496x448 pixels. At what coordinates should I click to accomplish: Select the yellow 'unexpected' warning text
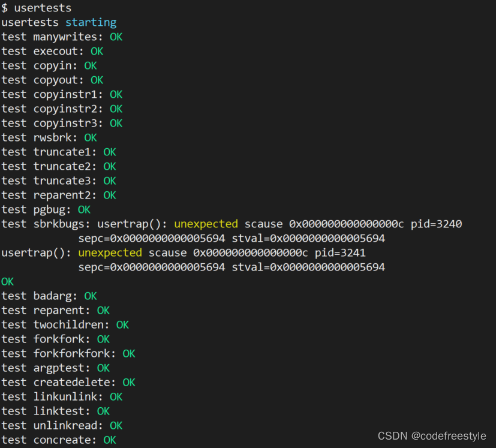coord(206,224)
